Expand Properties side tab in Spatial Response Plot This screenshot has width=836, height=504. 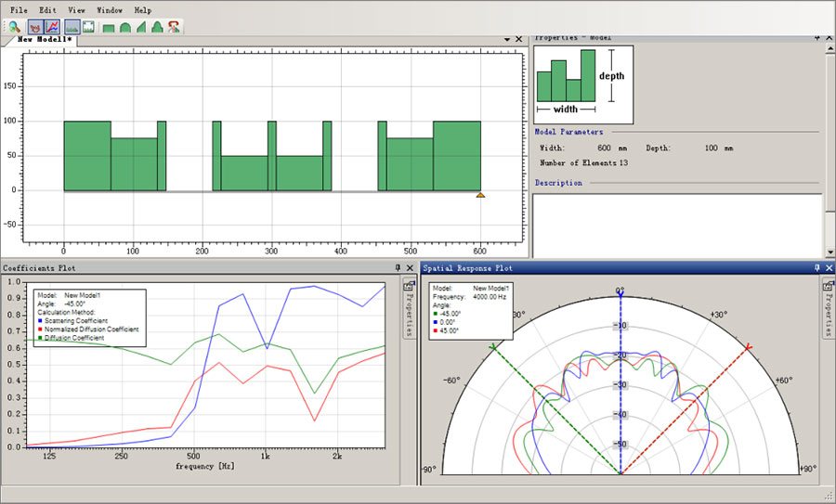coord(827,308)
